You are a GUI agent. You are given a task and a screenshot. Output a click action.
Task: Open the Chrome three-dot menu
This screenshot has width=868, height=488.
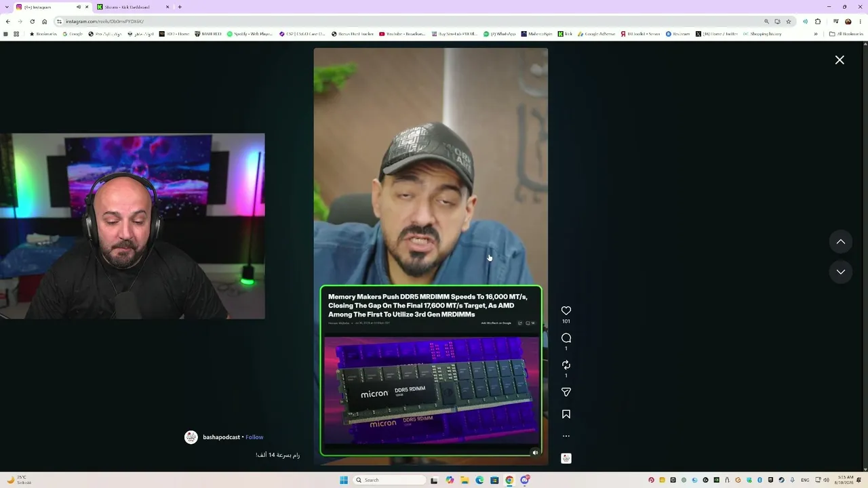[x=861, y=21]
